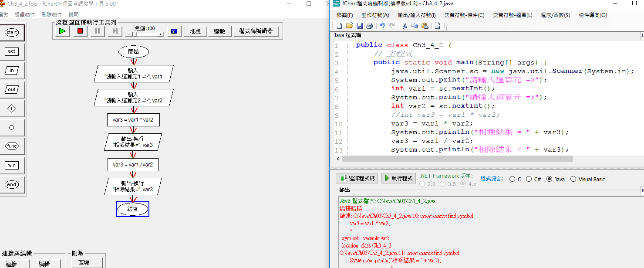Select the 'start' terminal symbol tool

[x=12, y=32]
